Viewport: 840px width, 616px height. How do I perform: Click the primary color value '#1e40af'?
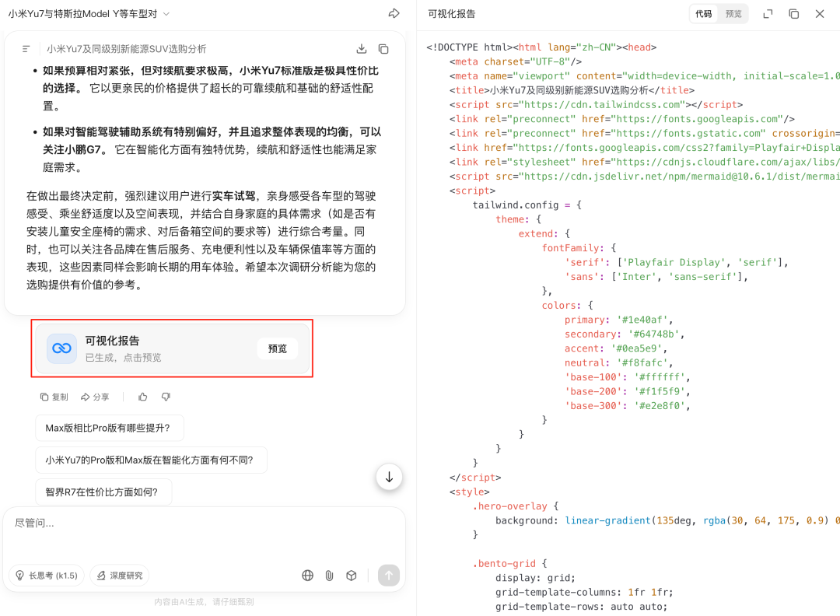(642, 320)
